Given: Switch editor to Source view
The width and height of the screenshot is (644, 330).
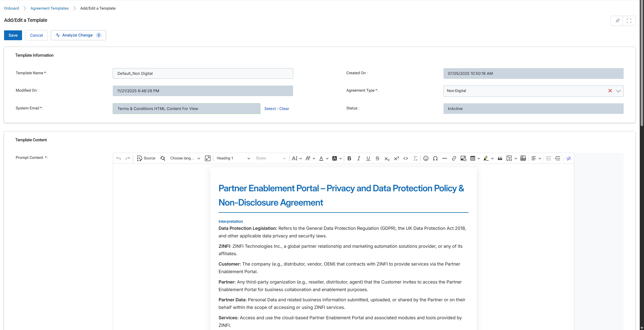Looking at the screenshot, I should click(146, 158).
